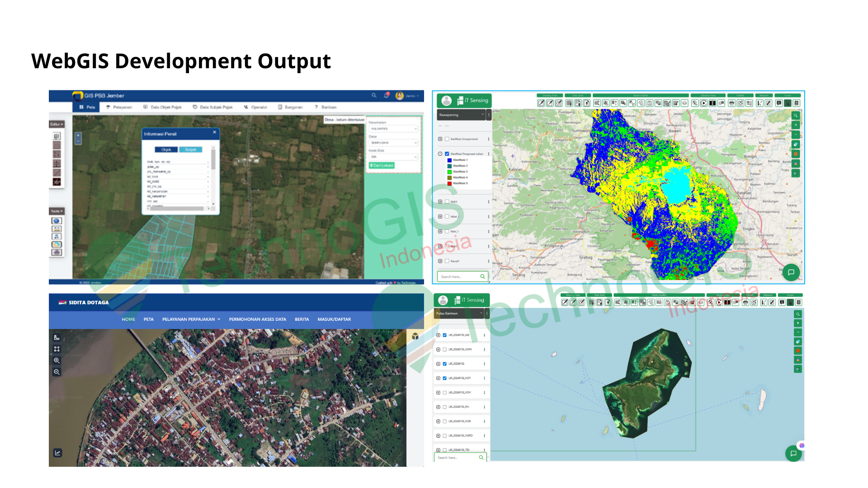Click the map search icon on Rawapening map
Image resolution: width=868 pixels, height=488 pixels.
pyautogui.click(x=796, y=115)
